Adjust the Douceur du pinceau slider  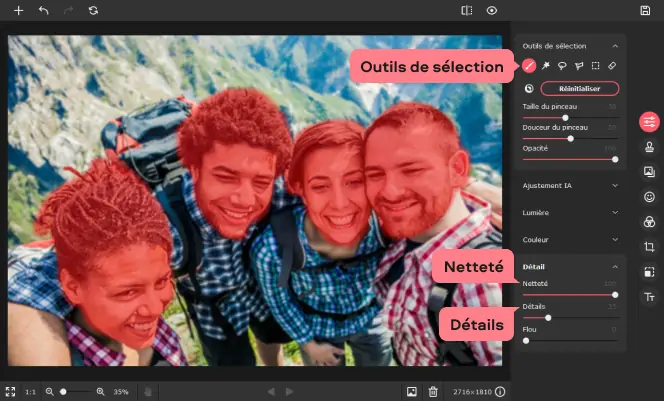(x=570, y=138)
